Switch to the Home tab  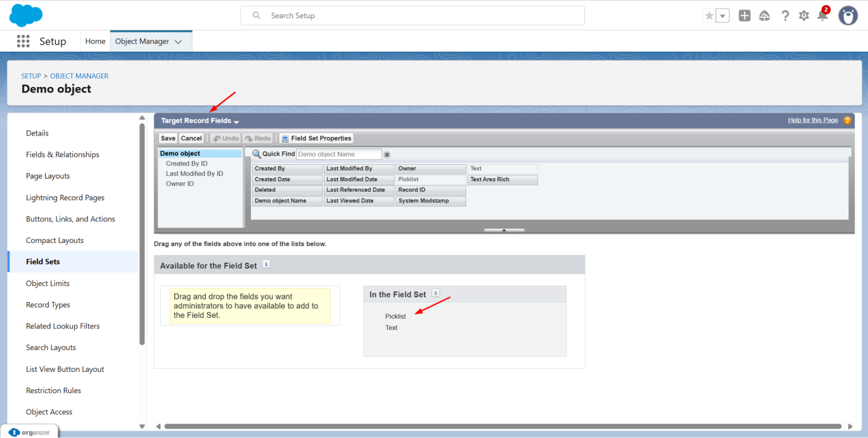point(95,41)
